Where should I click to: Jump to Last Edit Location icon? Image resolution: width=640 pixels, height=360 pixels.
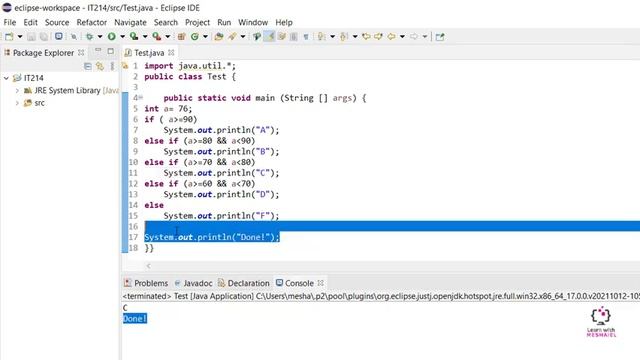366,37
